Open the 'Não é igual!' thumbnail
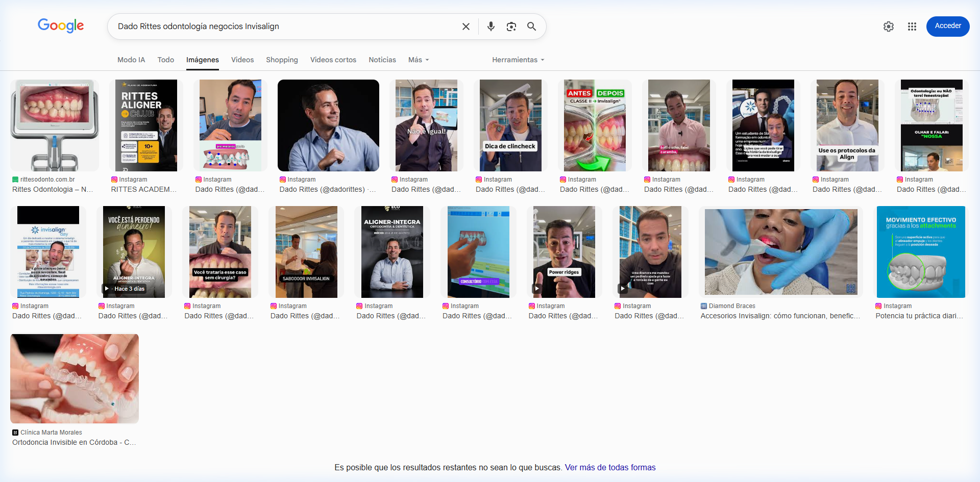 [x=426, y=125]
